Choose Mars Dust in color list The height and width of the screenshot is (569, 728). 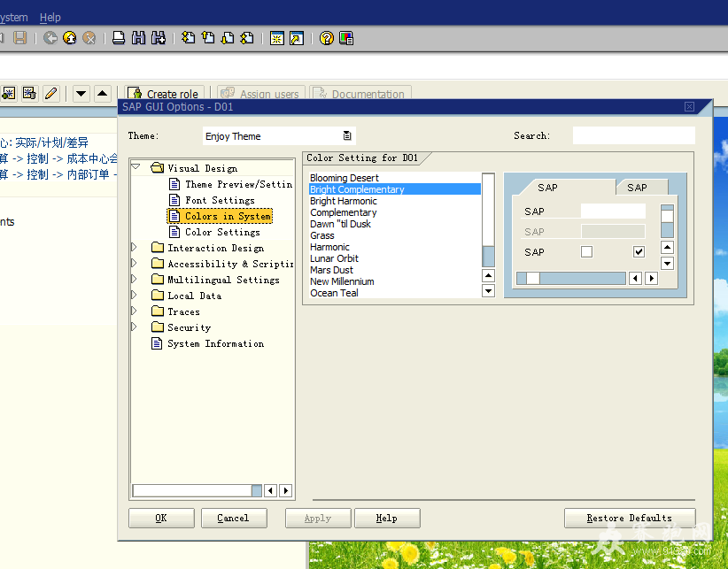point(395,270)
